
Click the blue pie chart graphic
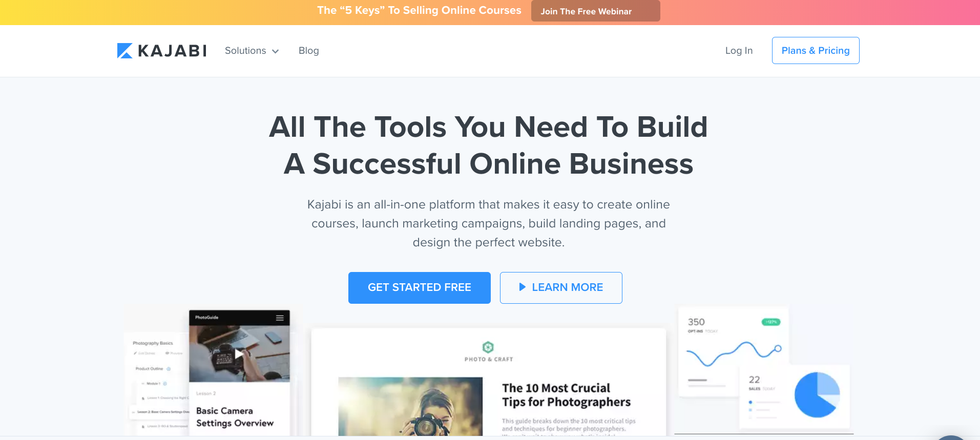click(x=817, y=394)
